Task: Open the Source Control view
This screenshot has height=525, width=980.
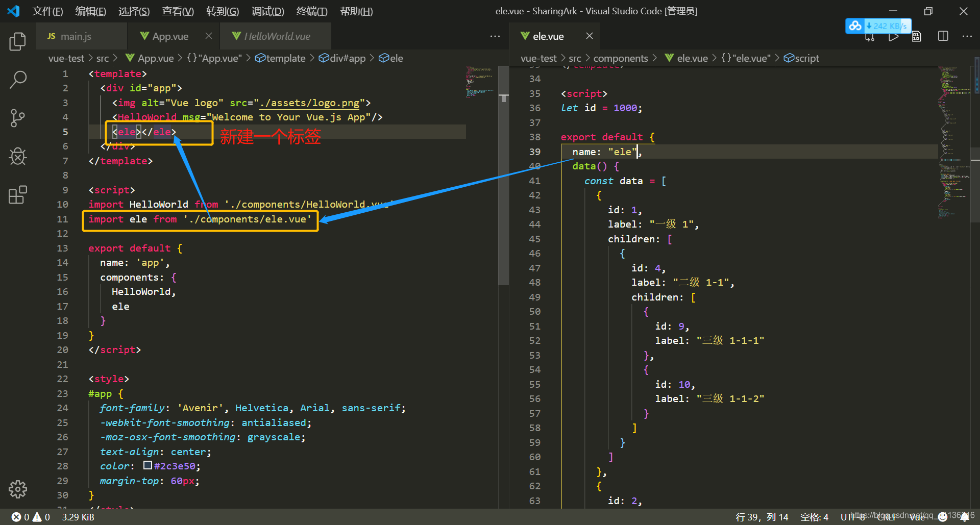Action: [18, 118]
